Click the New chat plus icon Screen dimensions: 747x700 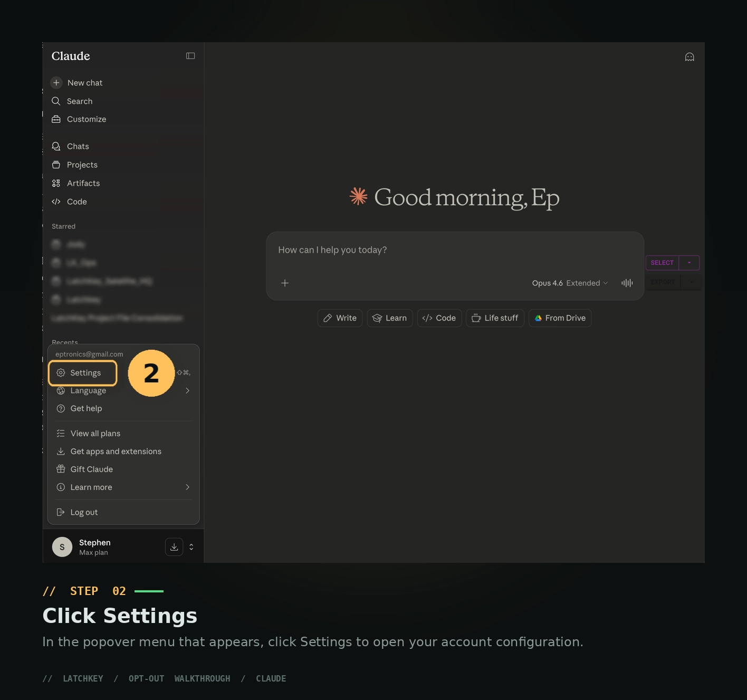56,83
